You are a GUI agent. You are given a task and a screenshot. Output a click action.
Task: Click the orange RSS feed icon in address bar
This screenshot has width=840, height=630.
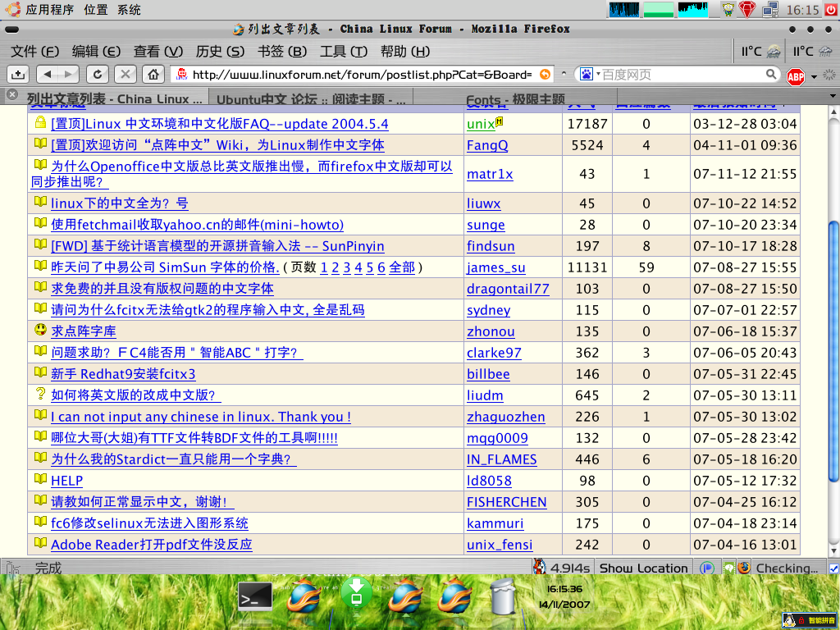pyautogui.click(x=545, y=75)
